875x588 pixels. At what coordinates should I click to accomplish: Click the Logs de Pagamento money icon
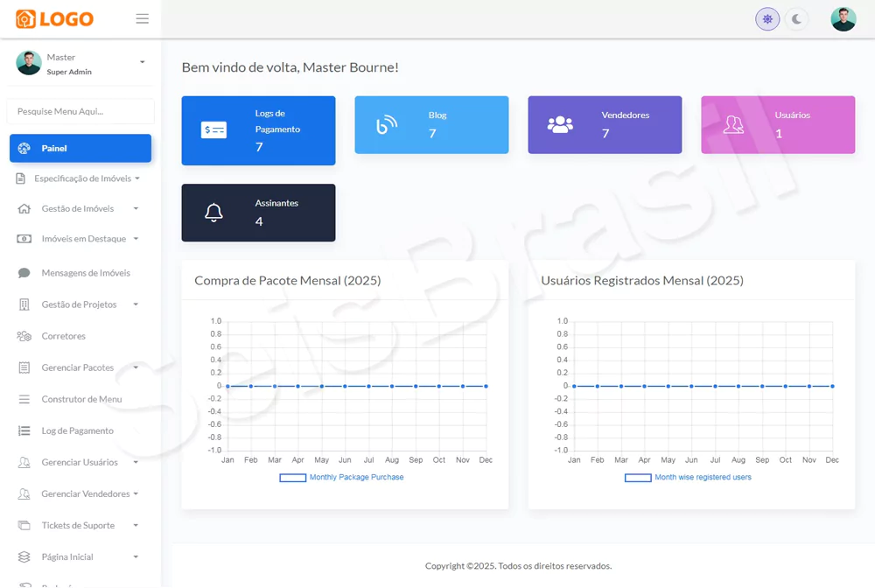(x=213, y=130)
